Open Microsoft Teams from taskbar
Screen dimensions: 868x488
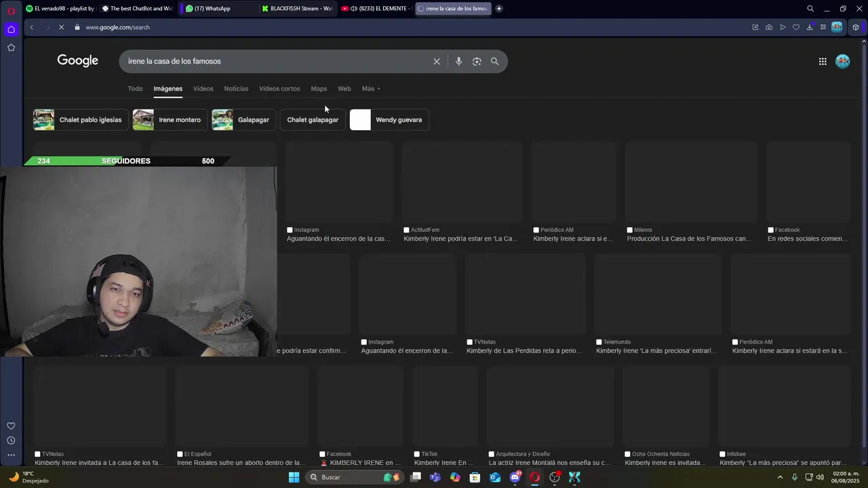point(435,477)
